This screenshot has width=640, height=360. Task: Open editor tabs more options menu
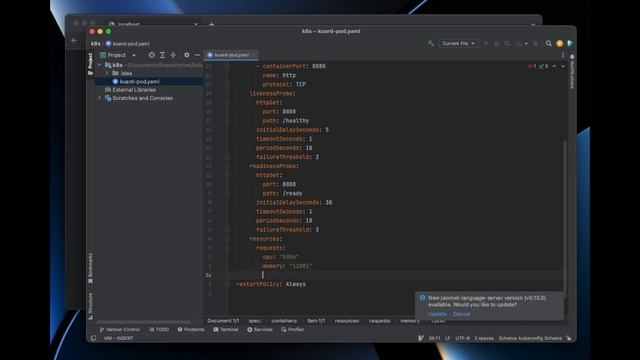tap(563, 55)
